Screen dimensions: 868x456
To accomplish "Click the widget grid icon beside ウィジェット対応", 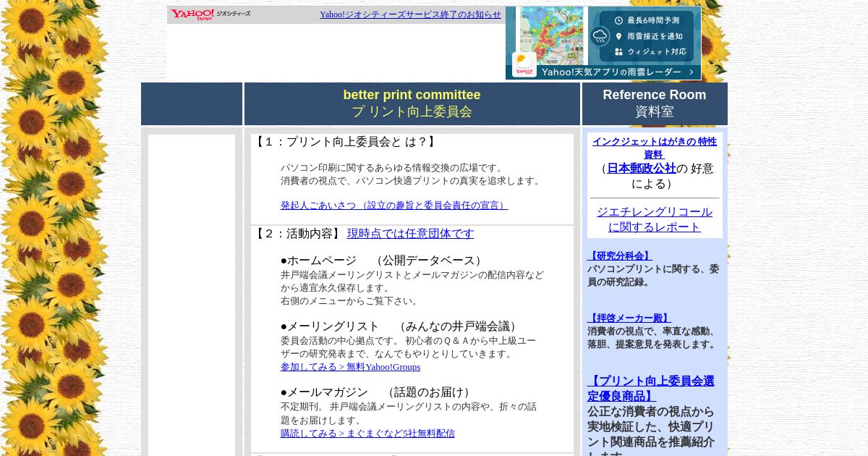I will pyautogui.click(x=618, y=52).
